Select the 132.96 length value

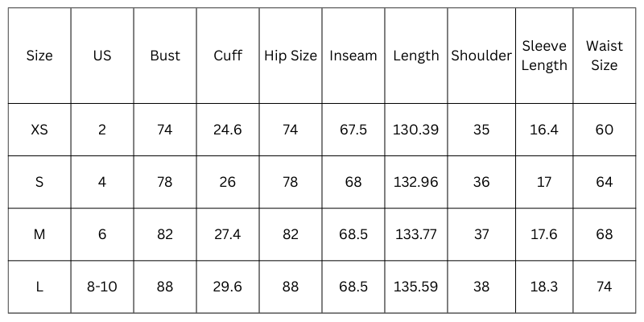click(x=416, y=182)
